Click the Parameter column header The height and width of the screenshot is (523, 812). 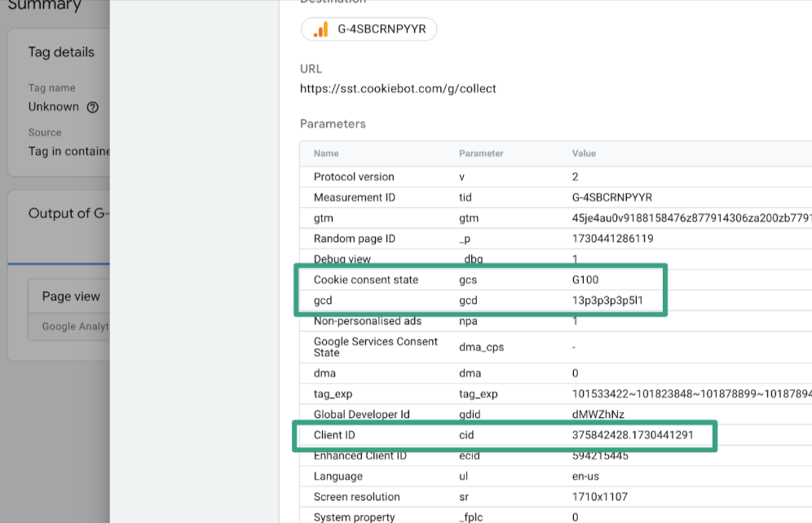point(481,153)
